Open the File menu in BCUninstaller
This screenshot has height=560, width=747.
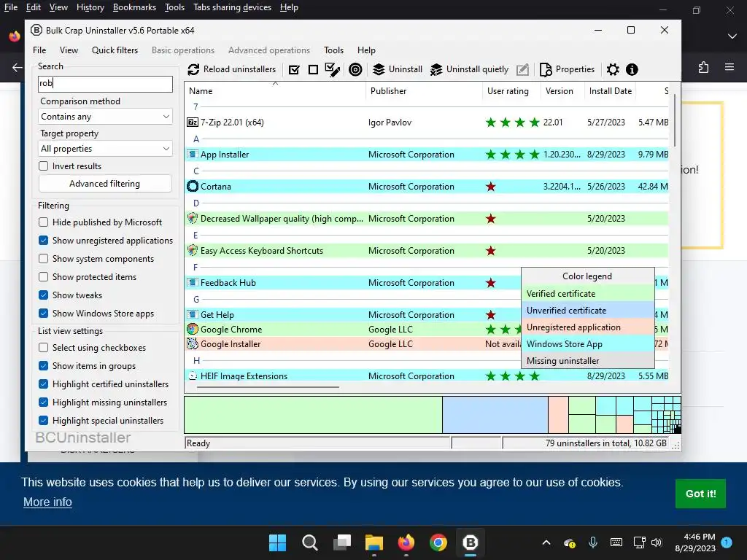point(39,50)
